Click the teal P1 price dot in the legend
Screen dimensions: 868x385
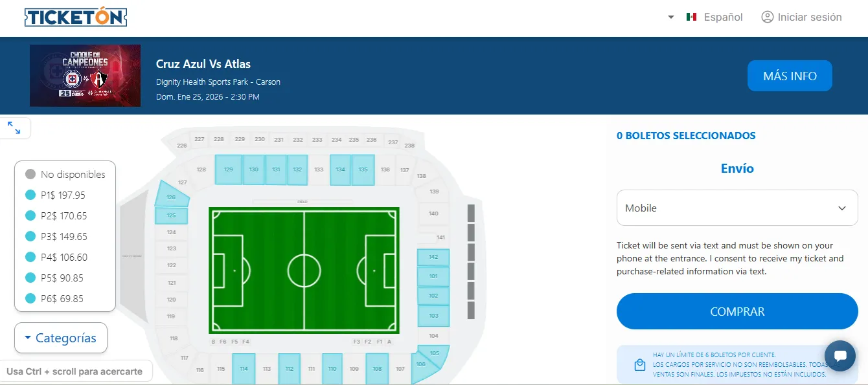tap(31, 195)
